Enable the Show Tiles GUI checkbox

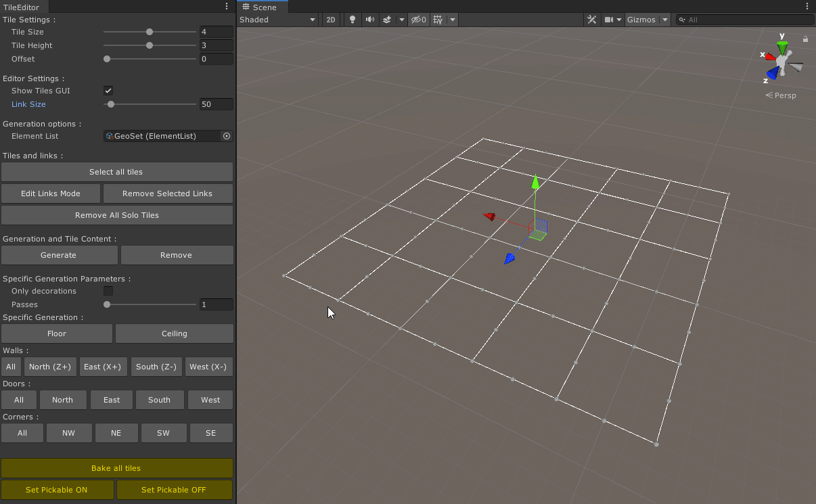(x=108, y=90)
